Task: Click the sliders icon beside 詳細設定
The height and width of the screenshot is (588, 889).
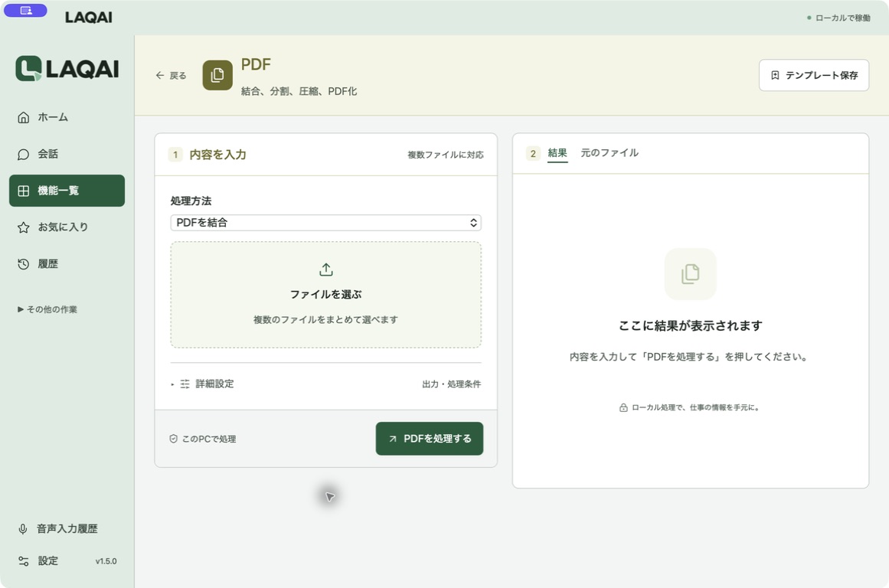Action: (x=185, y=384)
